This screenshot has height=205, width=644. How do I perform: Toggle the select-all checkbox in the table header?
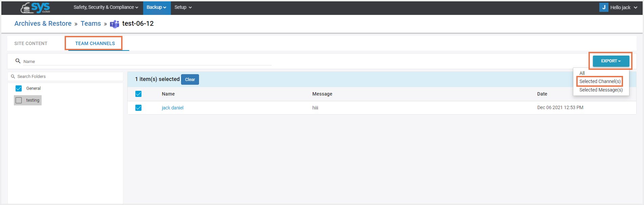coord(138,94)
